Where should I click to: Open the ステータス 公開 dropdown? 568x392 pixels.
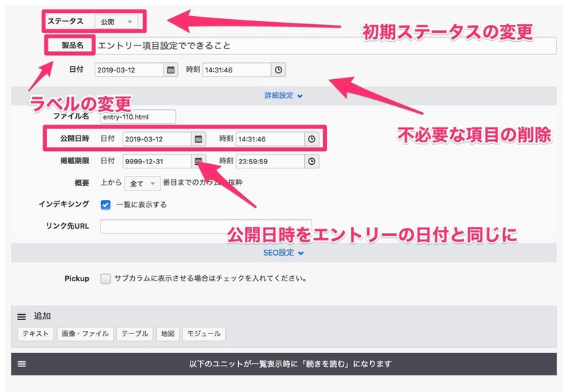point(116,22)
